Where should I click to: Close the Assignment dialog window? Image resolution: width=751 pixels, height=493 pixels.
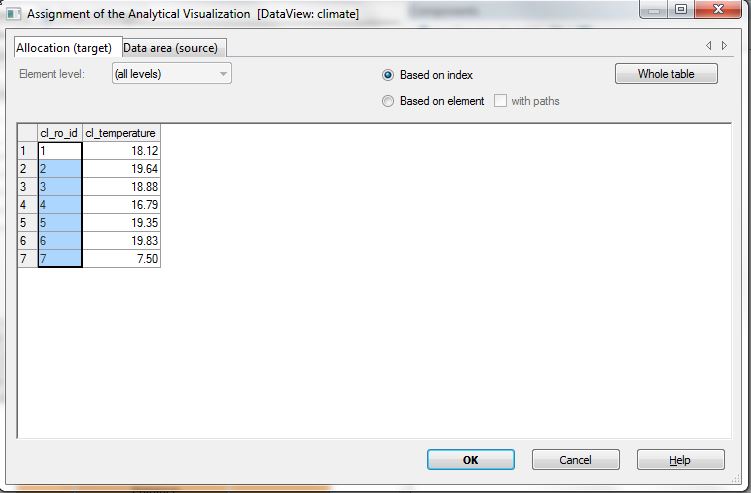pos(717,9)
